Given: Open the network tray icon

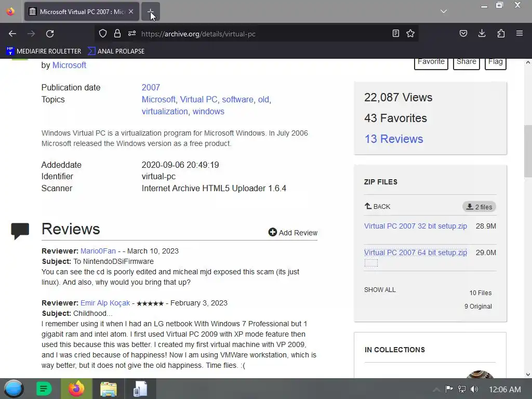Looking at the screenshot, I should point(462,389).
